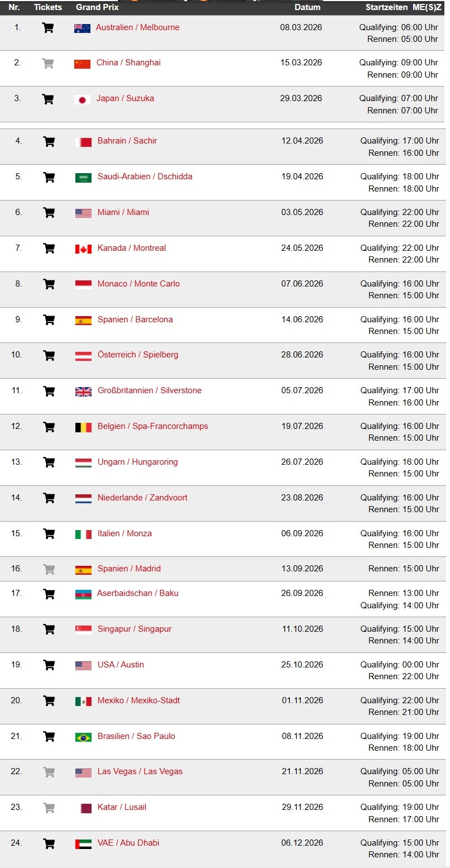Click the Tickets column header
This screenshot has height=868, width=450.
point(48,7)
